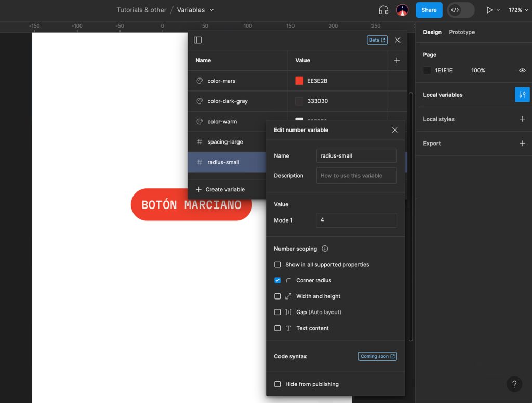Click the Local variables filter icon

click(x=522, y=95)
